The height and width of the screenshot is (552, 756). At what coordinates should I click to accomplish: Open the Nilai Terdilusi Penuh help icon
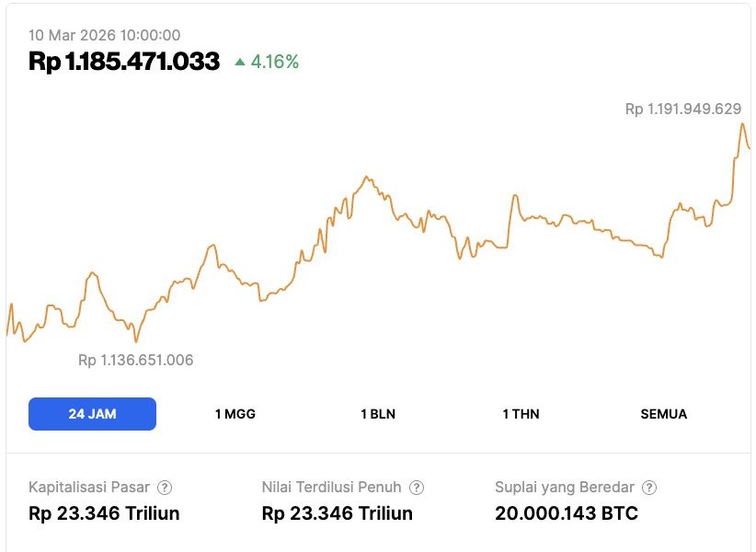pyautogui.click(x=418, y=487)
